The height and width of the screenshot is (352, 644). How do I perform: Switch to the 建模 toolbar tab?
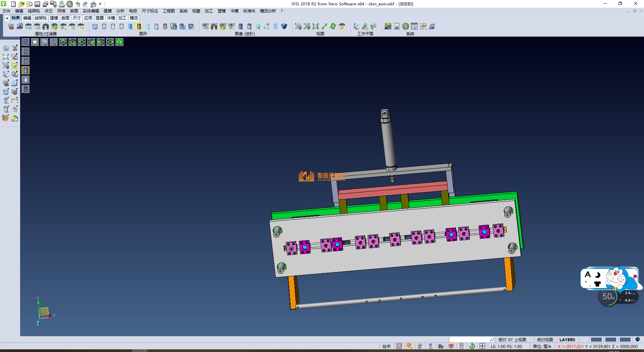(54, 18)
